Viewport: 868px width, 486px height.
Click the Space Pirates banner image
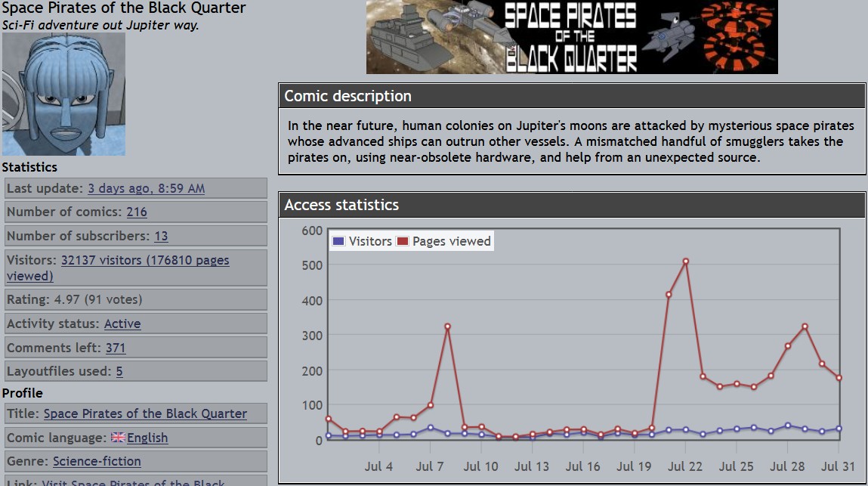click(x=571, y=37)
